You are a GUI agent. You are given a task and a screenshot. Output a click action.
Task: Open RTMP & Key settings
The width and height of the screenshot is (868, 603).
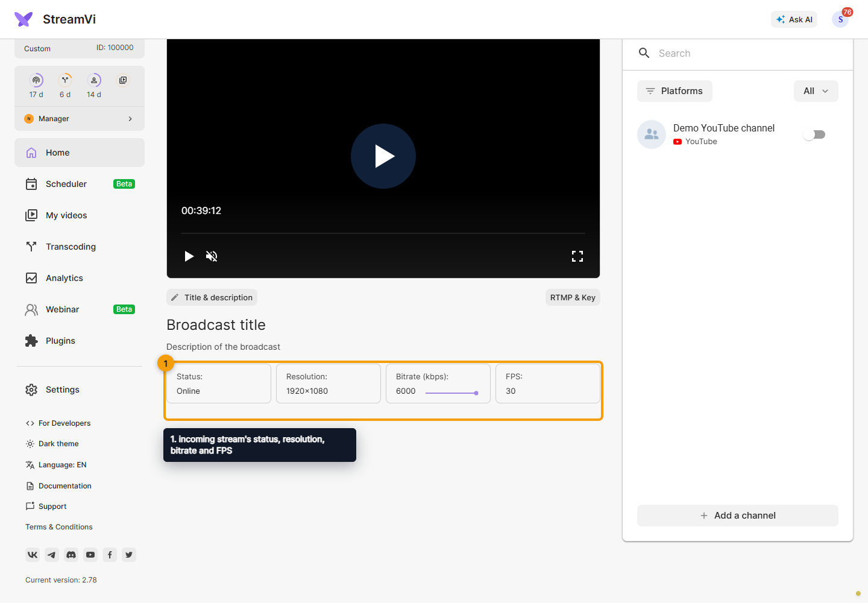(x=573, y=297)
